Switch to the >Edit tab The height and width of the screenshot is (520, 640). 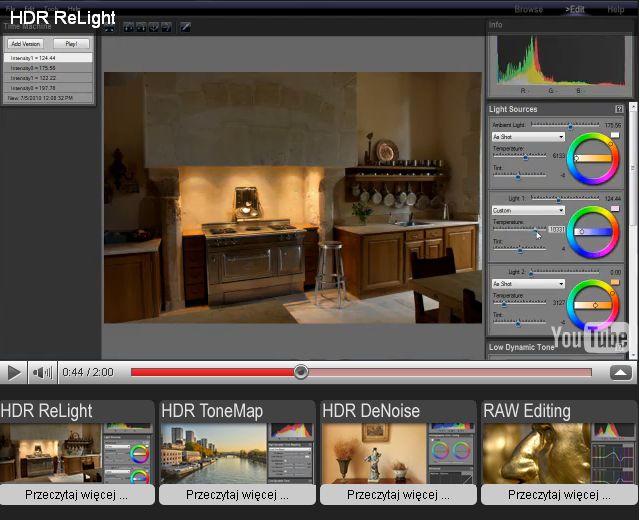(x=575, y=9)
